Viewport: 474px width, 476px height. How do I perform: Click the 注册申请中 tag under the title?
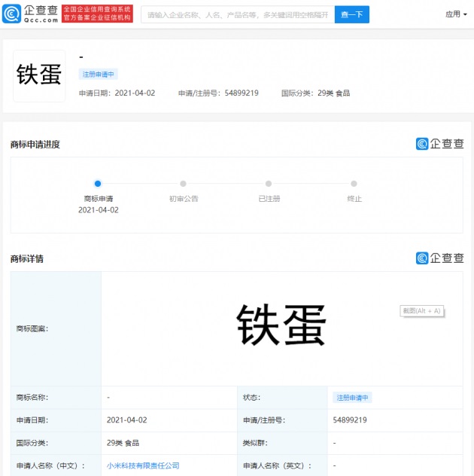(99, 74)
